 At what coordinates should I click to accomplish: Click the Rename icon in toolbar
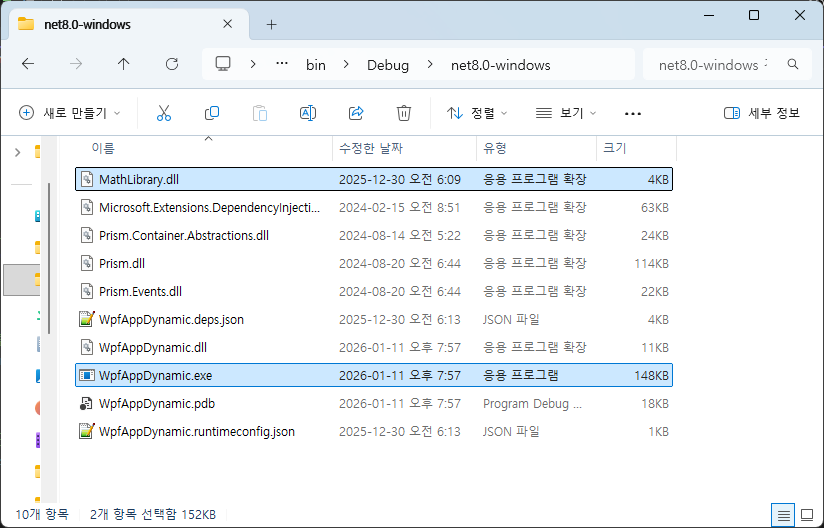(308, 113)
